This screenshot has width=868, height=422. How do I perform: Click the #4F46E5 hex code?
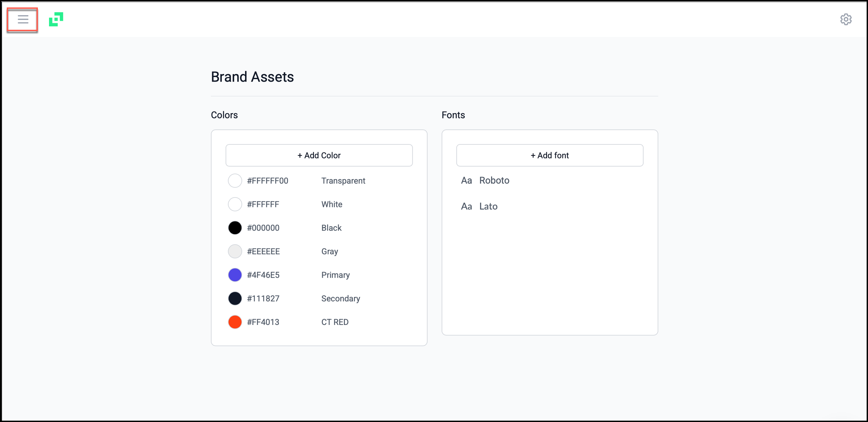[263, 275]
